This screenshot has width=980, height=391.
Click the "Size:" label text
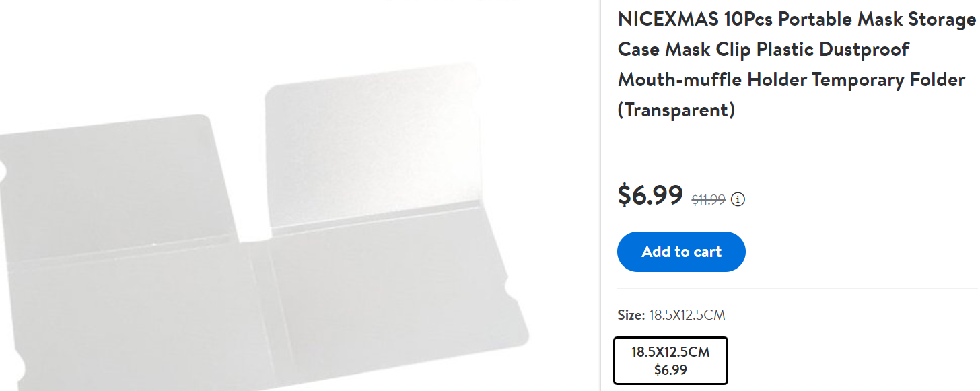pyautogui.click(x=631, y=315)
